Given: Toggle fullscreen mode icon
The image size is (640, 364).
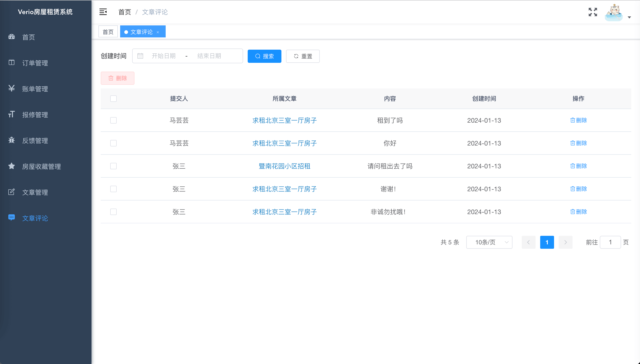Looking at the screenshot, I should click(593, 12).
